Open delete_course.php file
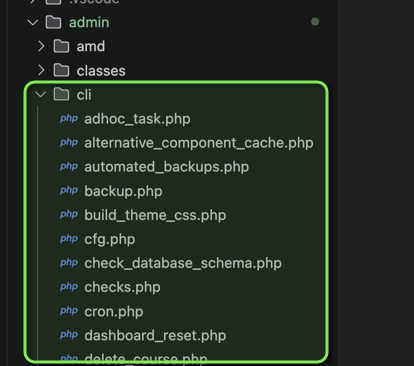Screen dimensions: 414x366 click(146, 358)
